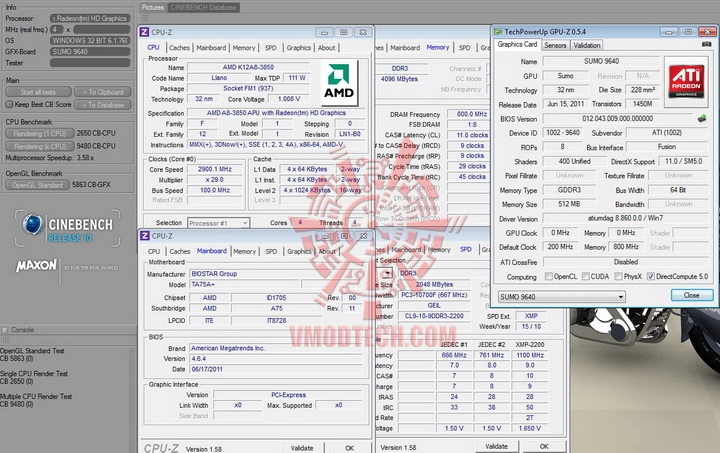The image size is (720, 453).
Task: Open Memory tab in top CPU-Z window
Action: pos(244,48)
